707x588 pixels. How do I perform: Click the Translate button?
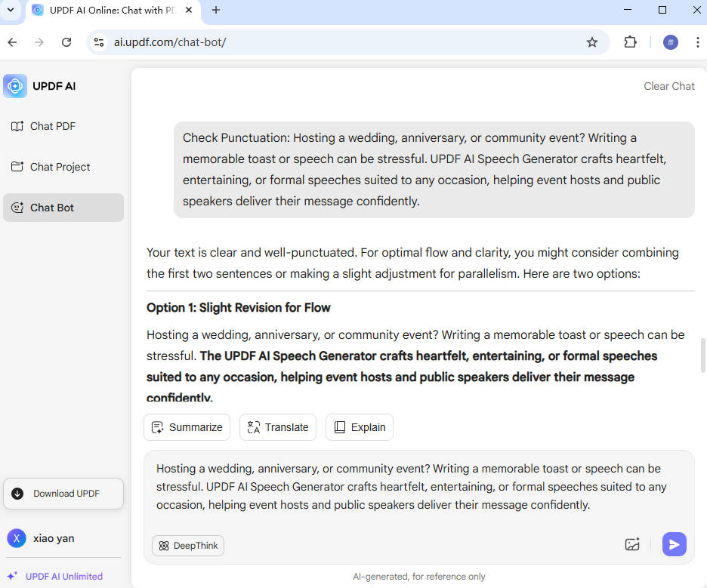pos(278,427)
